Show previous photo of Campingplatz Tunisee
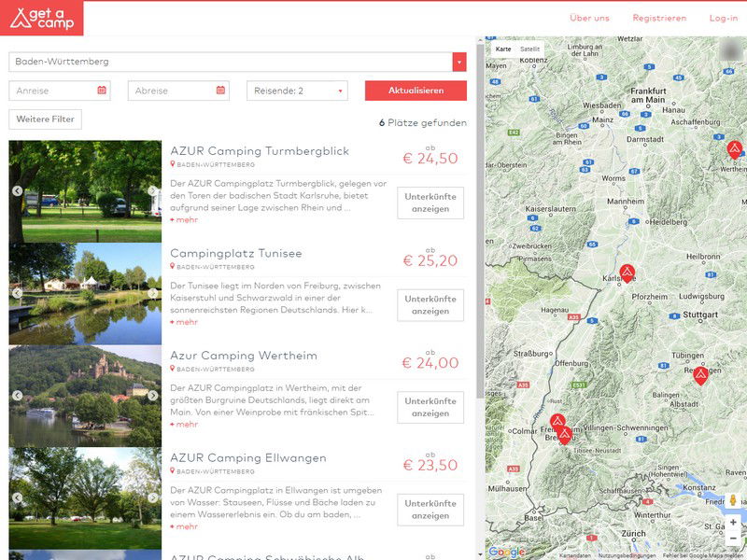 click(x=17, y=293)
